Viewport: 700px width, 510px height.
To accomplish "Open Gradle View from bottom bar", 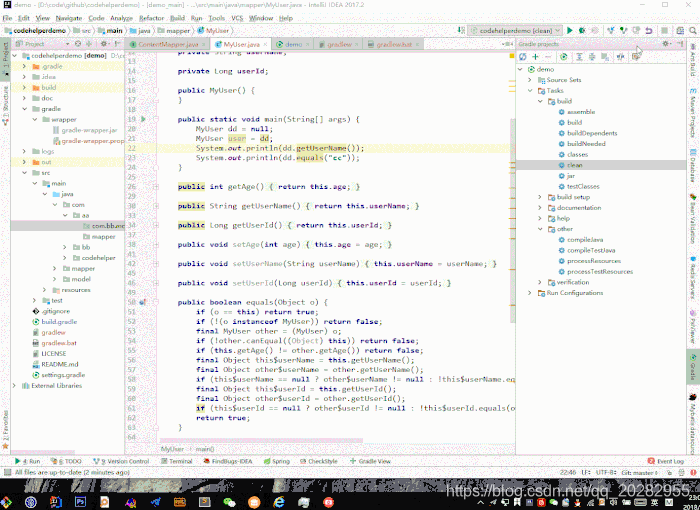I will [370, 461].
